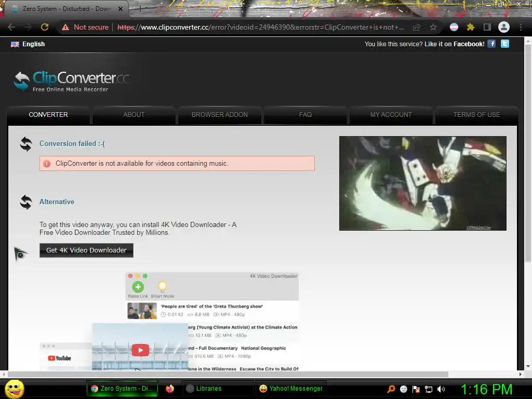The width and height of the screenshot is (532, 399).
Task: Open a new browser tab
Action: tap(140, 9)
